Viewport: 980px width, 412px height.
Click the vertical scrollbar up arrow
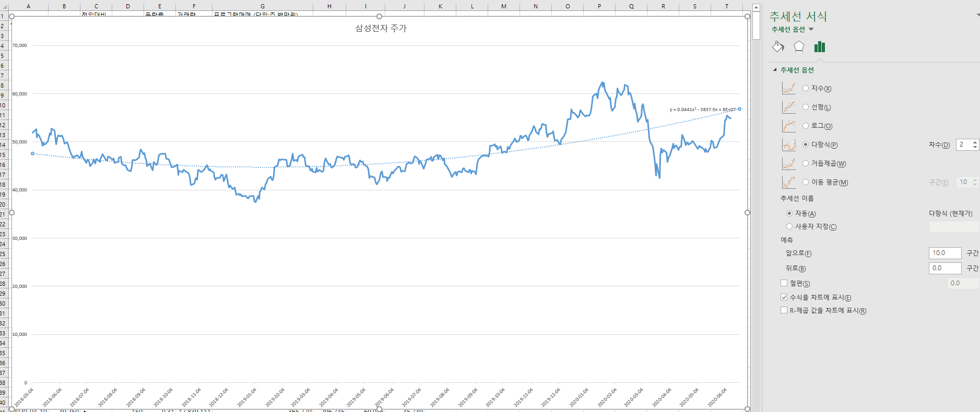pos(756,8)
